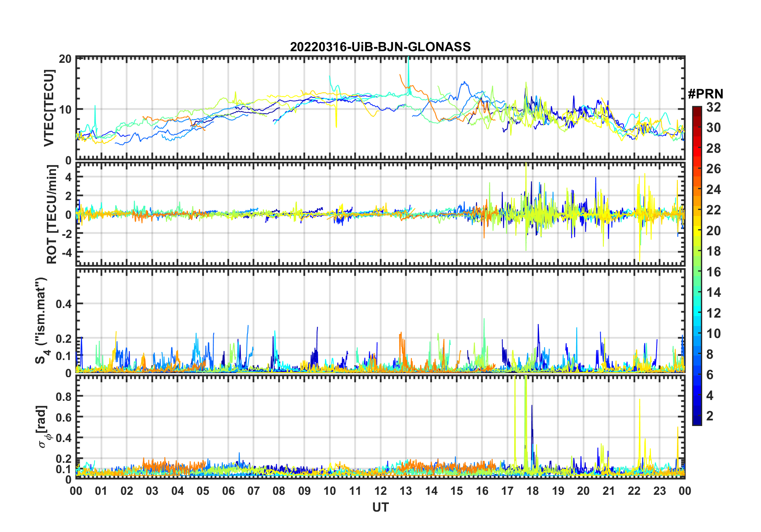Select colorbar tick label 18
Viewport: 761px width, 532px height.
click(x=713, y=251)
